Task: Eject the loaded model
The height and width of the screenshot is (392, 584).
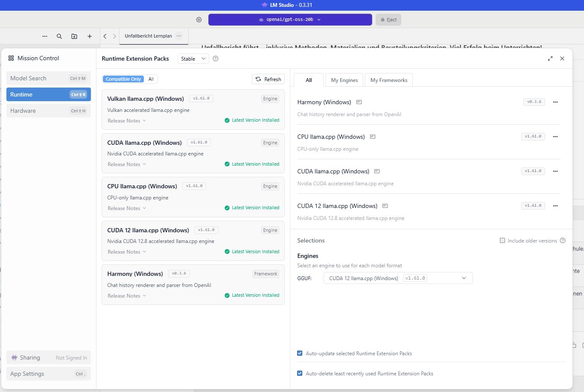Action: pyautogui.click(x=388, y=20)
